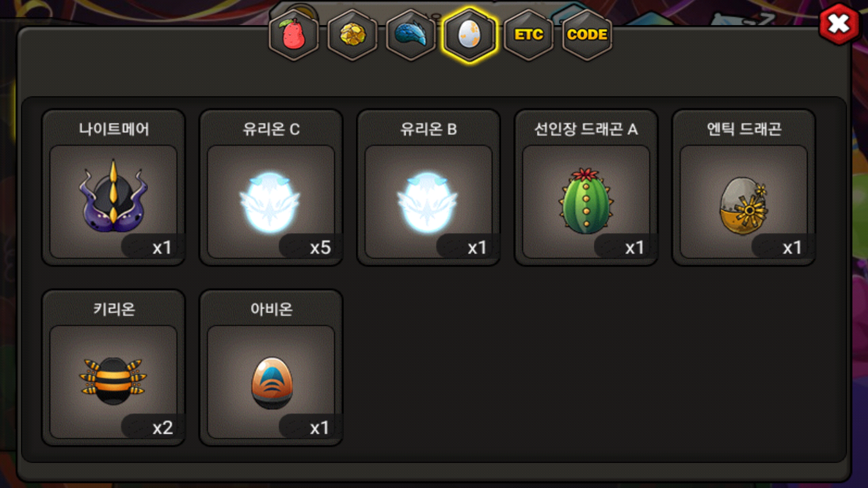Close the inventory with red X
This screenshot has width=868, height=488.
839,24
